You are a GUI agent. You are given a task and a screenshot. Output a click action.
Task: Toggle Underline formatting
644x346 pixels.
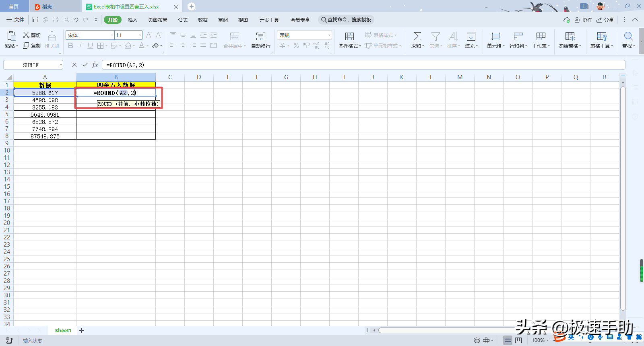point(90,46)
